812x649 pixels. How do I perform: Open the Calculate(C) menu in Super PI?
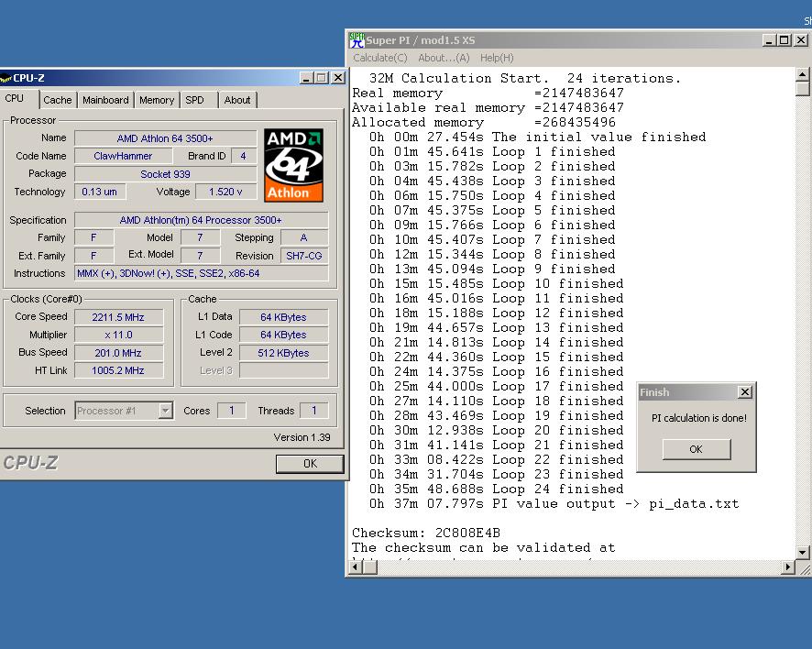click(x=380, y=58)
